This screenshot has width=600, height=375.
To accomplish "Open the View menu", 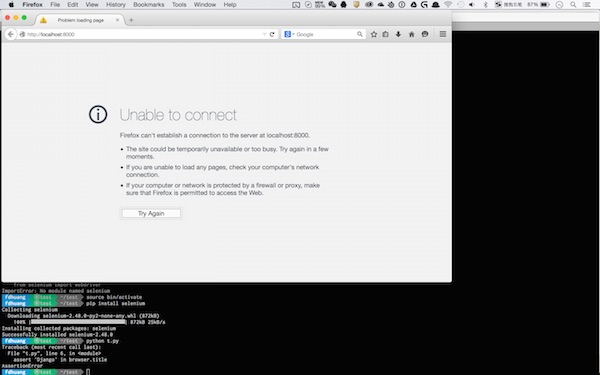I will (92, 5).
